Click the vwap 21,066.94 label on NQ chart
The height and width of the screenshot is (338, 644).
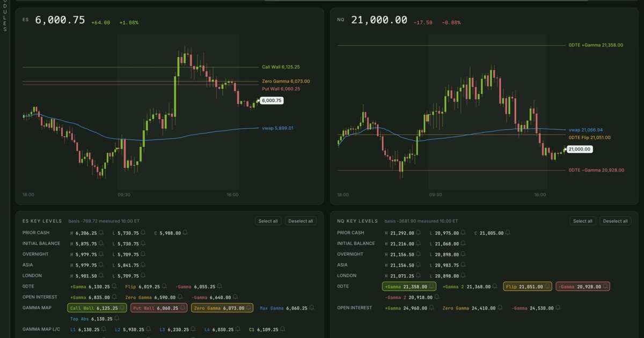[586, 130]
